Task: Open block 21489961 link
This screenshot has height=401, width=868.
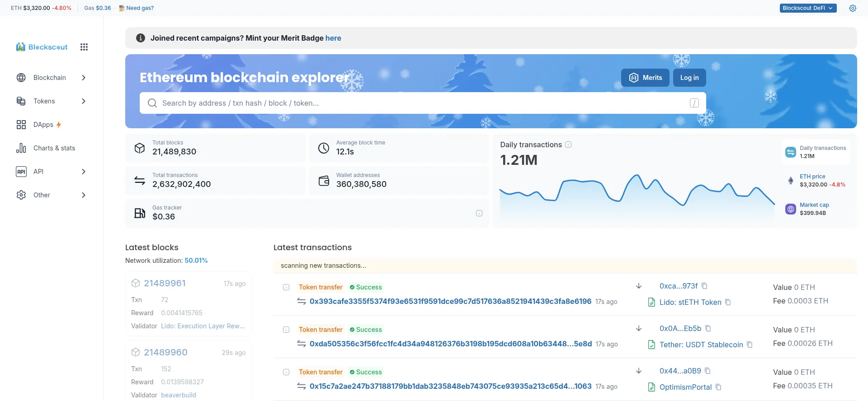Action: (165, 283)
